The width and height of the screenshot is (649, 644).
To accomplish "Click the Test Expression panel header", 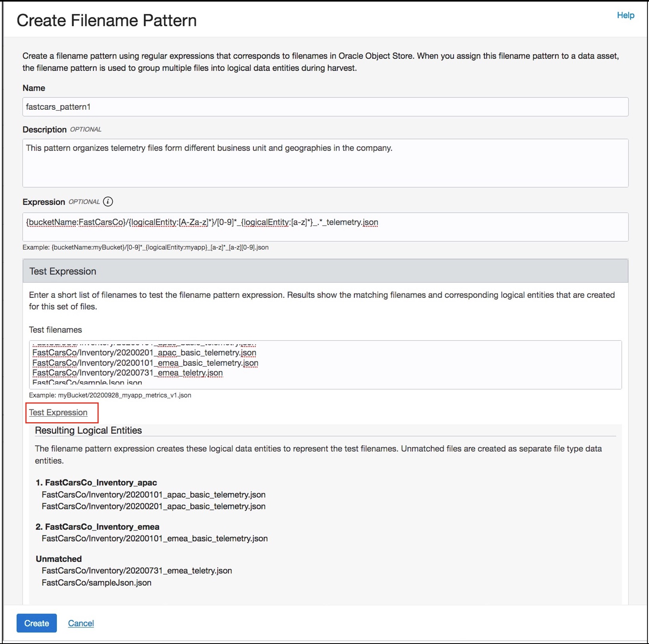I will point(325,271).
